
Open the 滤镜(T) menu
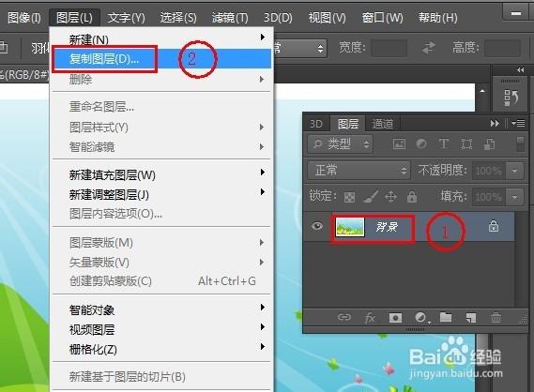(230, 18)
